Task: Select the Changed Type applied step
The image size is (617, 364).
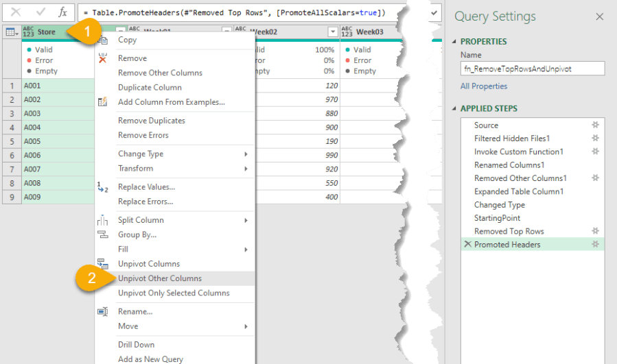Action: click(x=499, y=205)
